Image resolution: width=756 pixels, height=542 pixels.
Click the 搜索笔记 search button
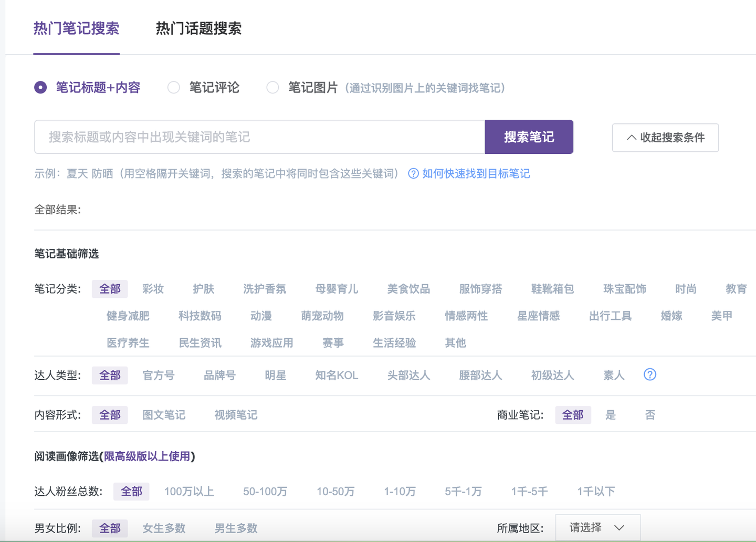click(529, 137)
